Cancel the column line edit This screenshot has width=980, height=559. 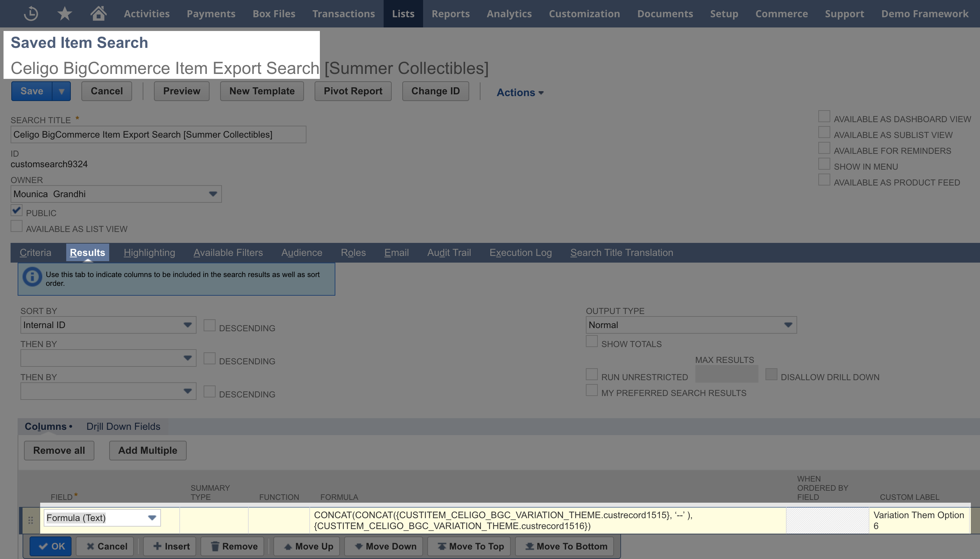[105, 546]
